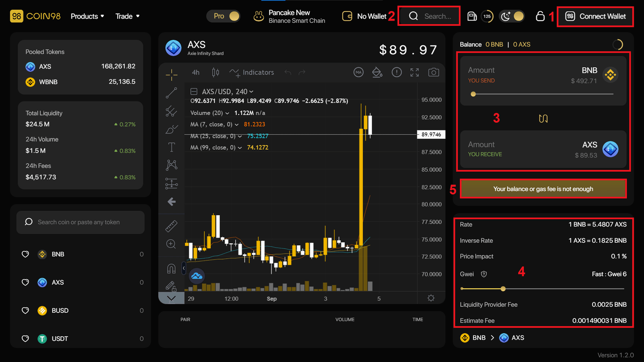Undo the last chart action
The width and height of the screenshot is (644, 362).
288,72
